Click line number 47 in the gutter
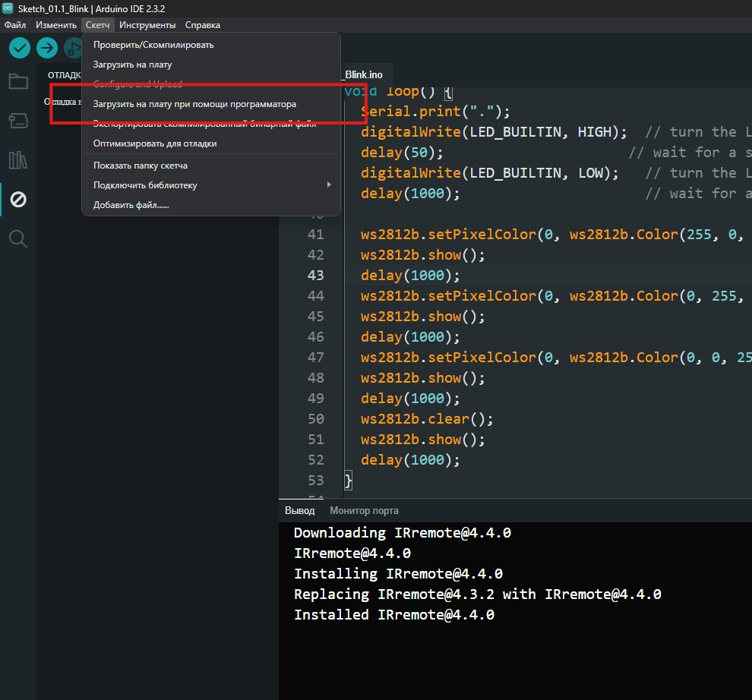This screenshot has height=700, width=752. [315, 357]
